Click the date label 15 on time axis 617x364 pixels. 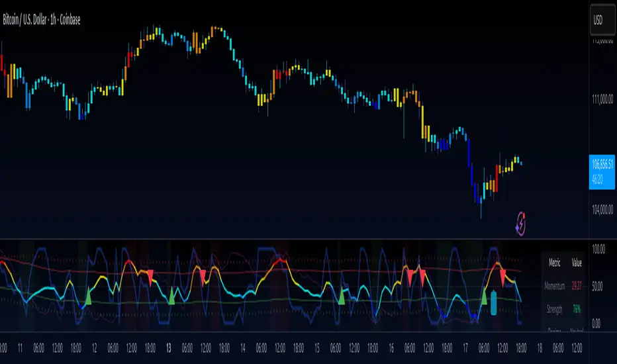point(317,348)
